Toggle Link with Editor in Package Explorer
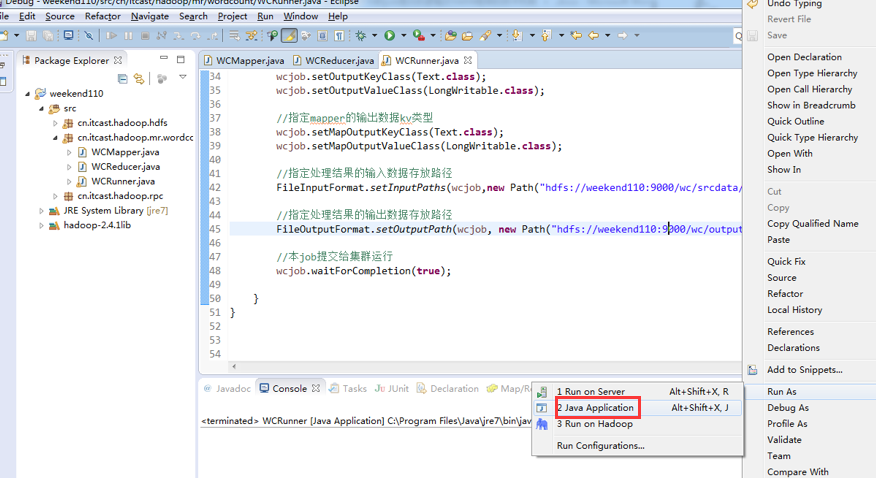 coord(139,79)
